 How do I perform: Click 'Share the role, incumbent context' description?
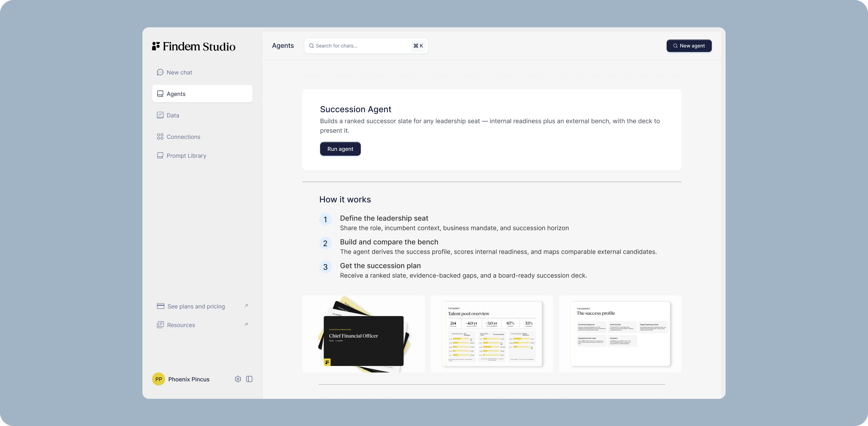(x=454, y=228)
